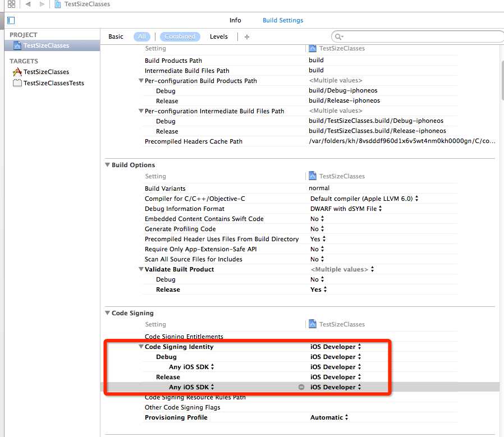The height and width of the screenshot is (437, 504).
Task: Switch to the Build Settings tab
Action: click(283, 20)
